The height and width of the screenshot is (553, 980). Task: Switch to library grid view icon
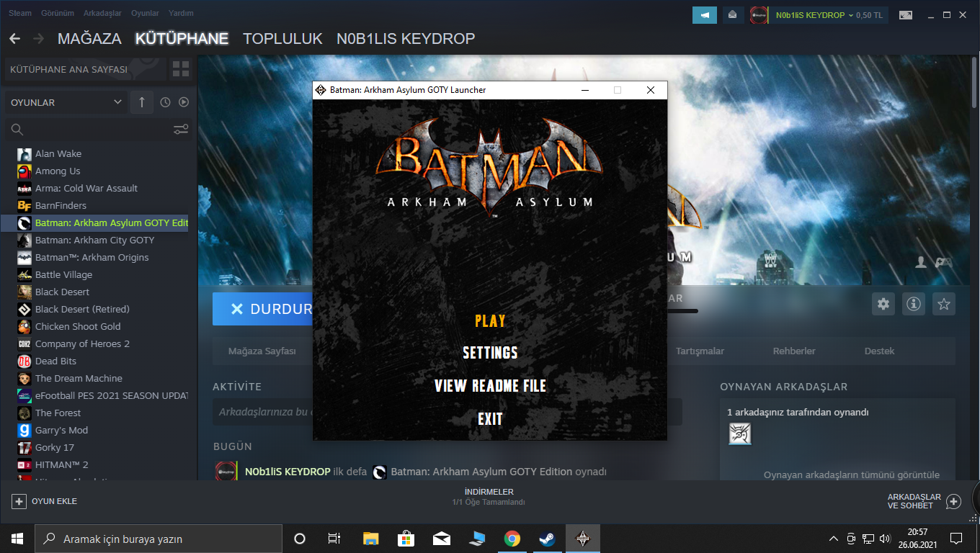(181, 70)
